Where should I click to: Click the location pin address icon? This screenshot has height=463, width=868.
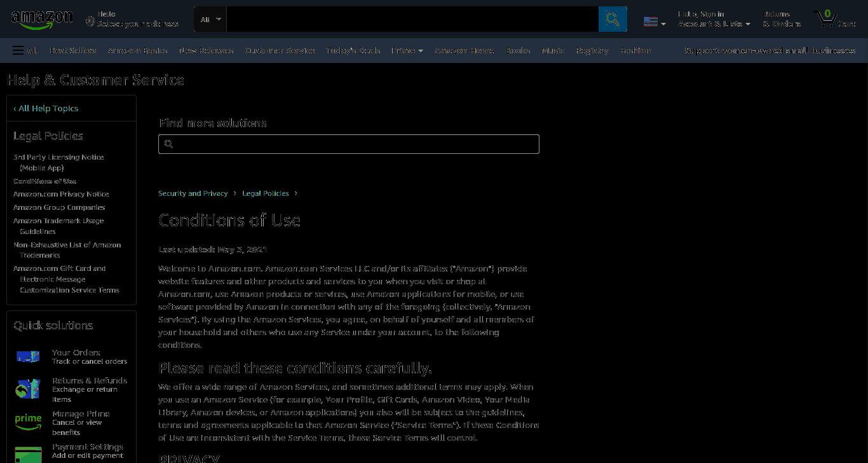pyautogui.click(x=90, y=22)
